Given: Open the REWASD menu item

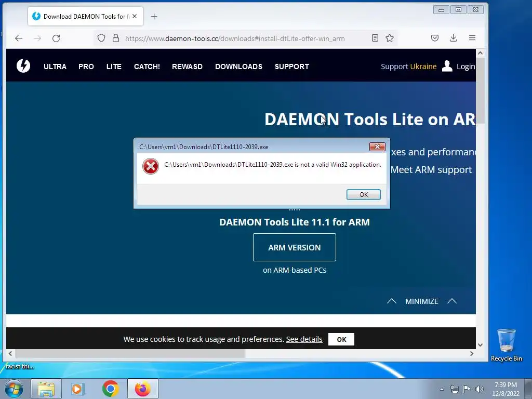Looking at the screenshot, I should 187,66.
